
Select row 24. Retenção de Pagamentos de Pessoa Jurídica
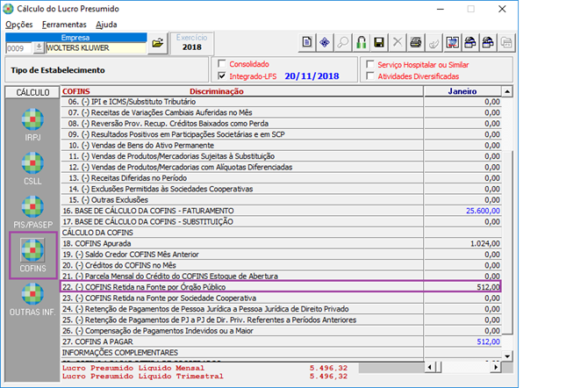tap(281, 309)
